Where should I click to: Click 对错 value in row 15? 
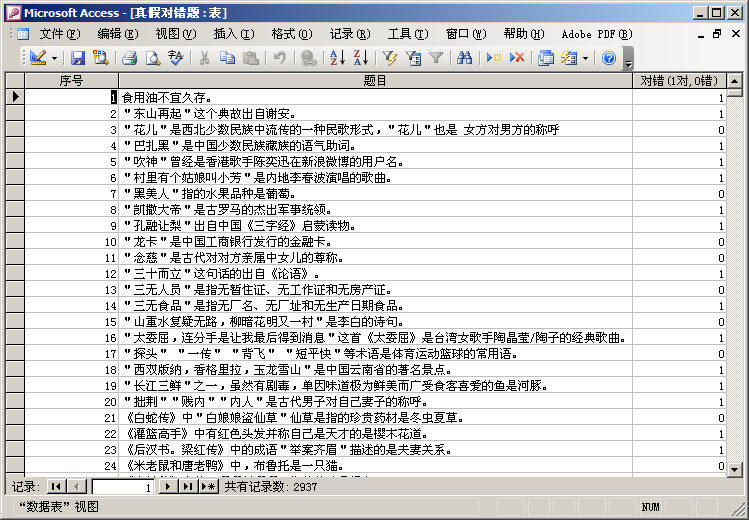(679, 322)
